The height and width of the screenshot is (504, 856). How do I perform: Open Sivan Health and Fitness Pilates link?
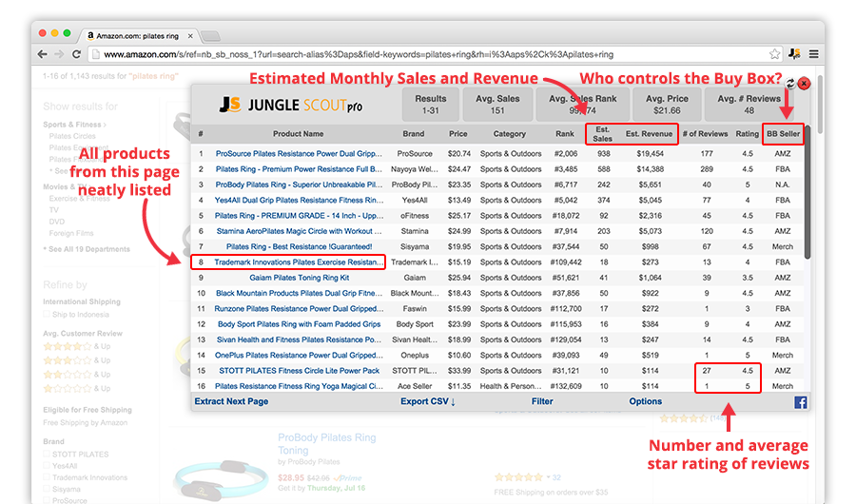[299, 339]
